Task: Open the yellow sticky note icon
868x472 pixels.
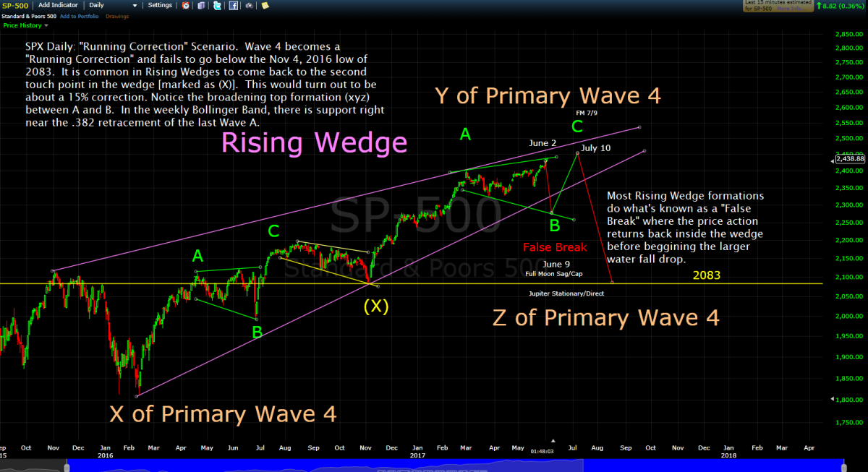Action: click(265, 5)
